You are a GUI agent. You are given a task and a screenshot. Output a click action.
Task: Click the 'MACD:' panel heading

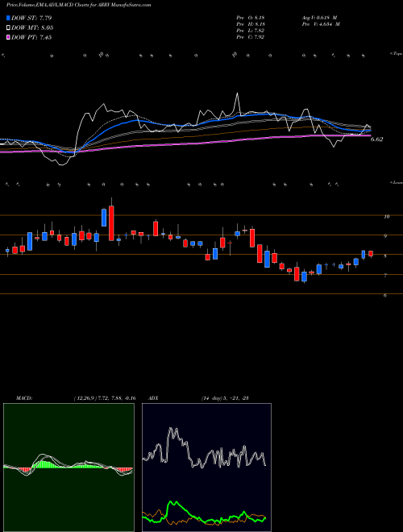tap(23, 398)
